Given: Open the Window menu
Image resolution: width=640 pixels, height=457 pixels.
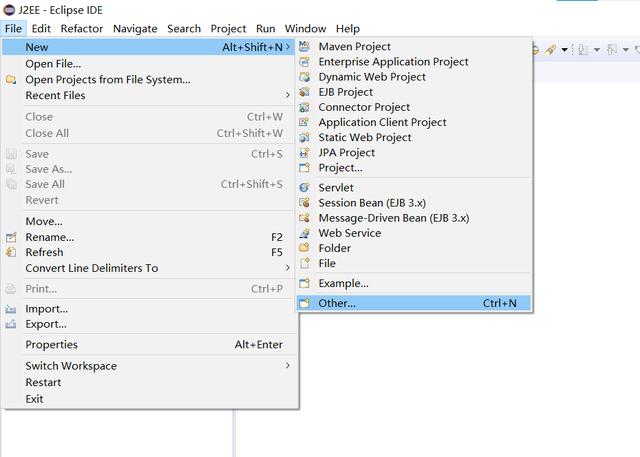Looking at the screenshot, I should [x=305, y=29].
